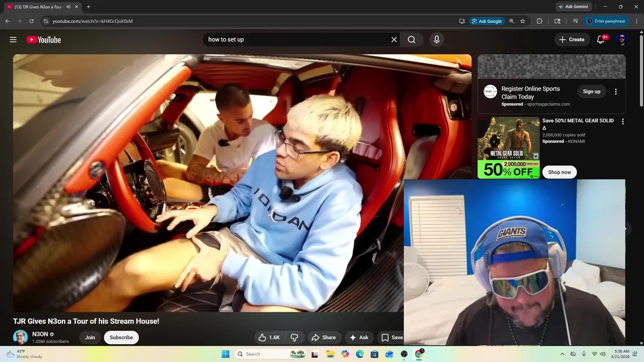Like the video with thumbs up

[269, 337]
